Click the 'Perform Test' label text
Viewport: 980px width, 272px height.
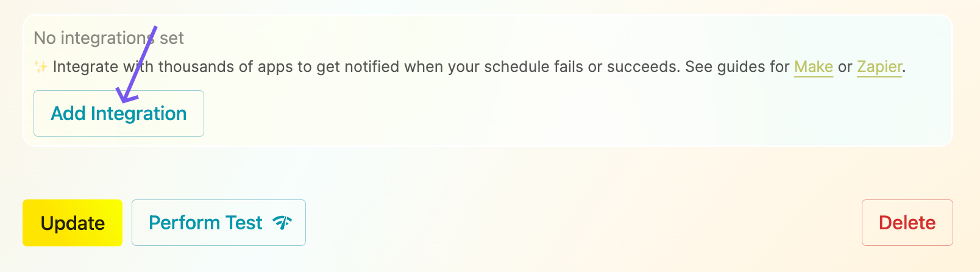(x=205, y=223)
